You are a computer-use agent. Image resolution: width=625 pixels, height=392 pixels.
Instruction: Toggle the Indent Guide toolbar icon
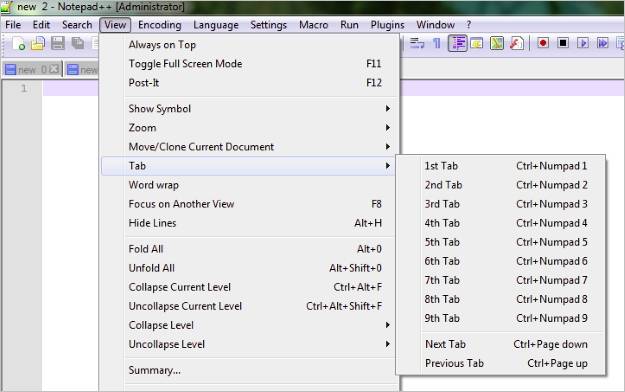tap(458, 43)
